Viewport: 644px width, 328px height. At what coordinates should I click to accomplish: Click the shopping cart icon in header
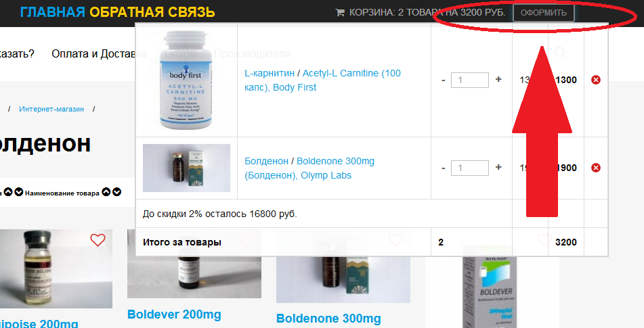tap(340, 12)
